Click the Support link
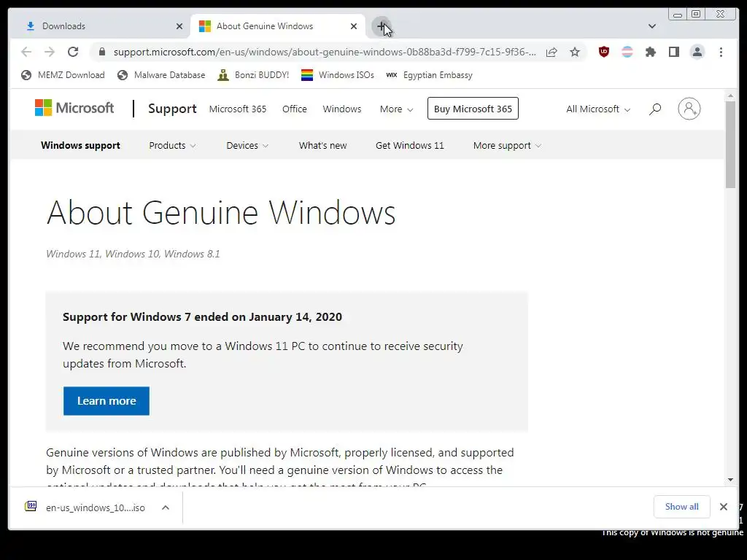This screenshot has width=747, height=560. click(172, 109)
